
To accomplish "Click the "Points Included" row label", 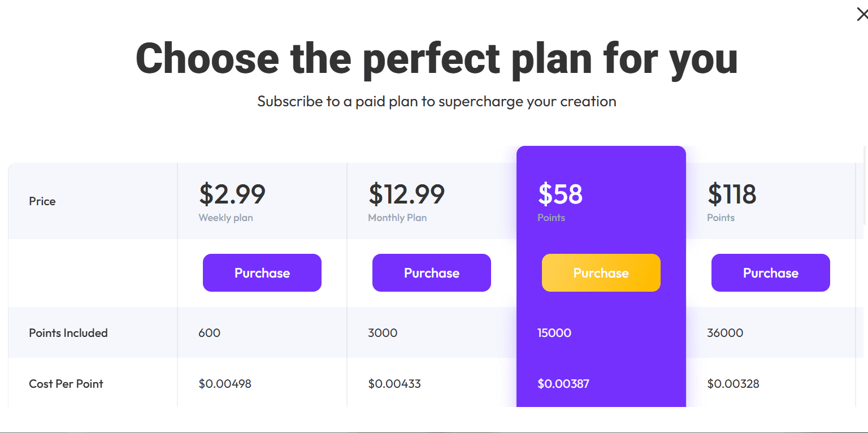I will pos(68,333).
